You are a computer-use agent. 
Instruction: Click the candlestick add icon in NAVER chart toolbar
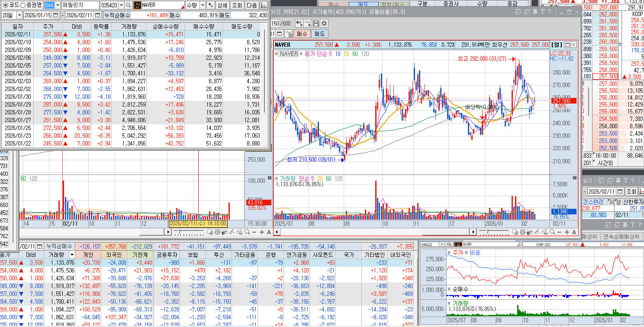click(299, 23)
